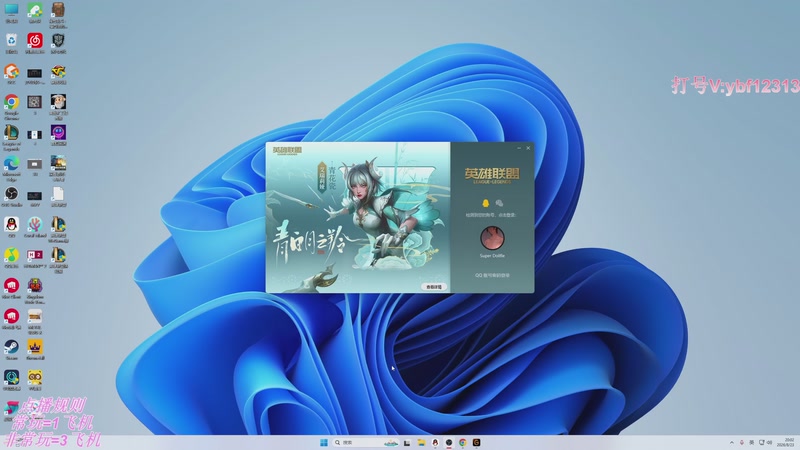This screenshot has width=800, height=450.
Task: Click the taskbar search box
Action: coord(366,442)
